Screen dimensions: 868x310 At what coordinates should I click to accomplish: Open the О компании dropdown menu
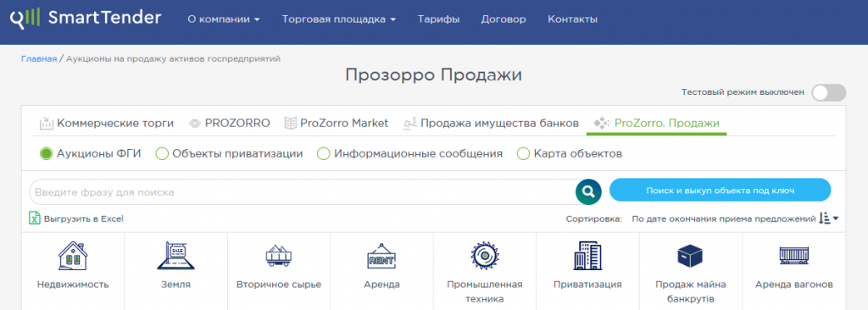tap(224, 19)
